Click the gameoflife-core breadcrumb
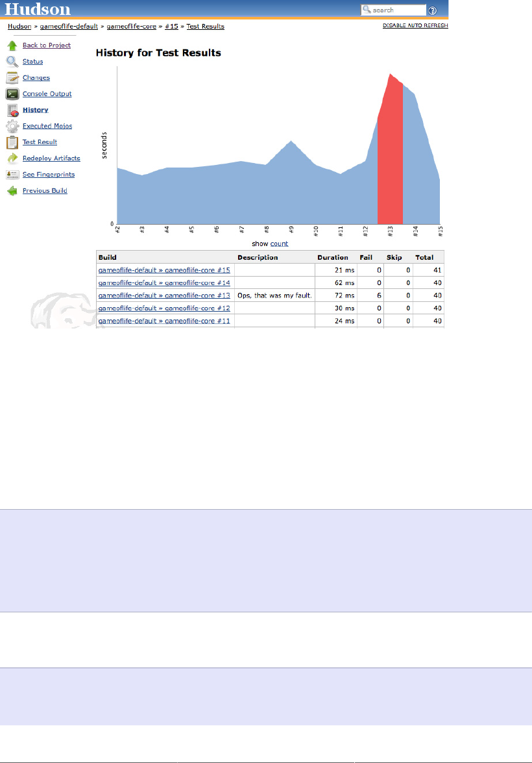Viewport: 532px width, 763px height. pyautogui.click(x=131, y=26)
